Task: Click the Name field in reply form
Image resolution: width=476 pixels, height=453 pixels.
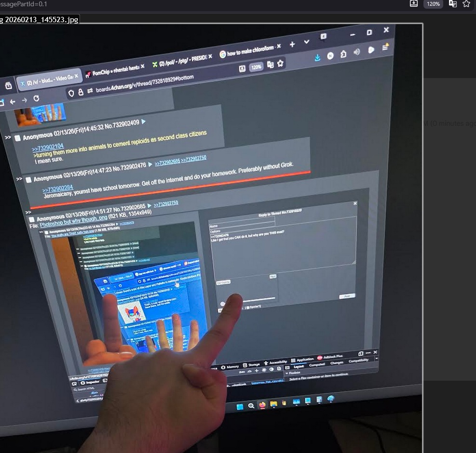Action: 242,223
